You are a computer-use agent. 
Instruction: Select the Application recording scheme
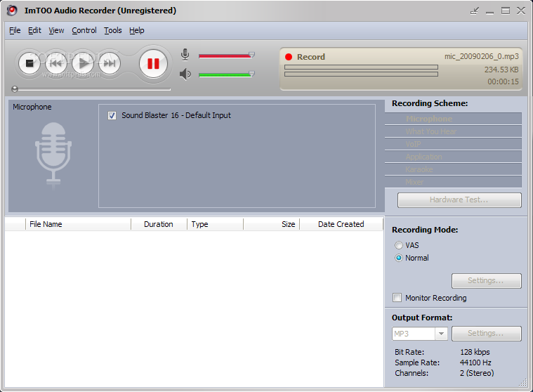click(x=453, y=157)
